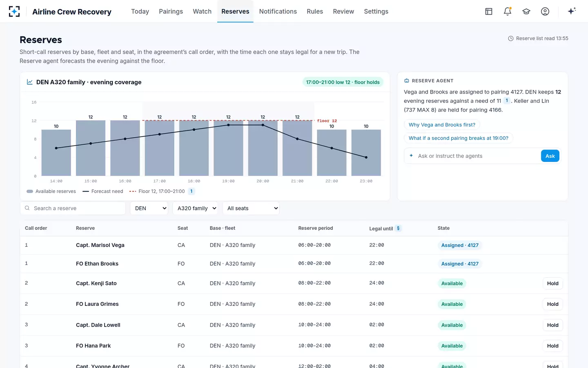The height and width of the screenshot is (368, 588).
Task: Open the notifications bell icon
Action: pos(508,11)
